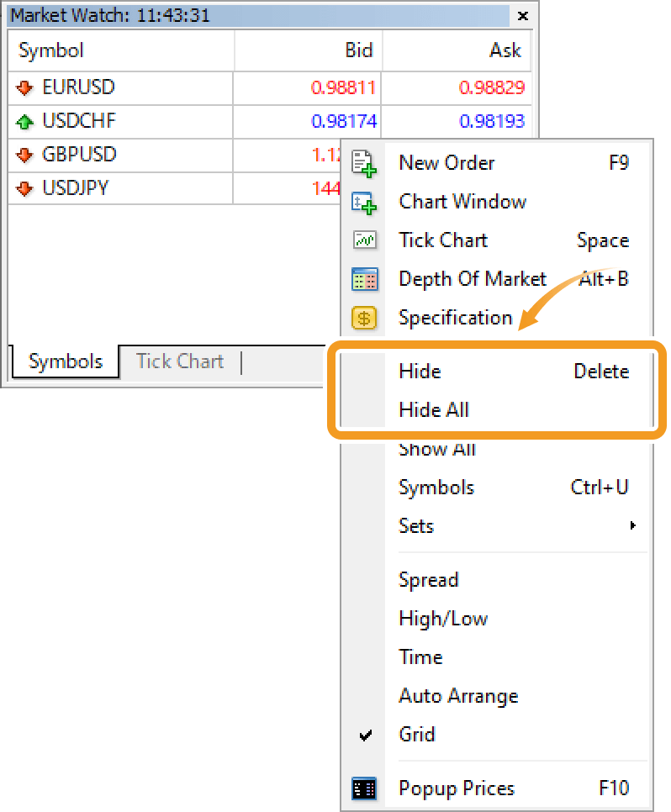Image resolution: width=671 pixels, height=812 pixels.
Task: Select the EURUSD symbol row
Action: pyautogui.click(x=269, y=87)
